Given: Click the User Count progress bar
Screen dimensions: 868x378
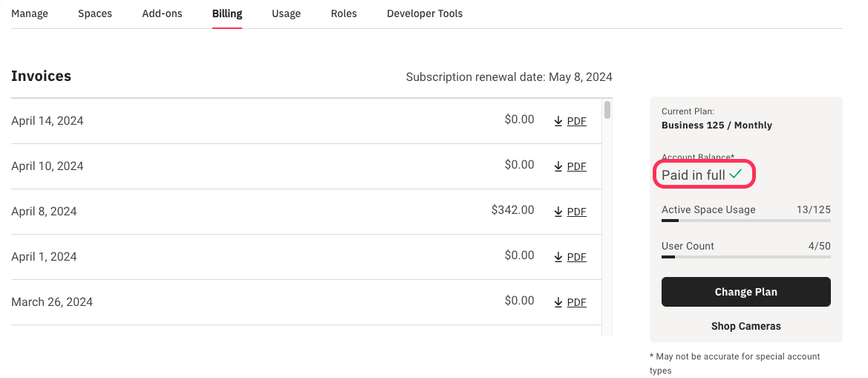Looking at the screenshot, I should 745,256.
